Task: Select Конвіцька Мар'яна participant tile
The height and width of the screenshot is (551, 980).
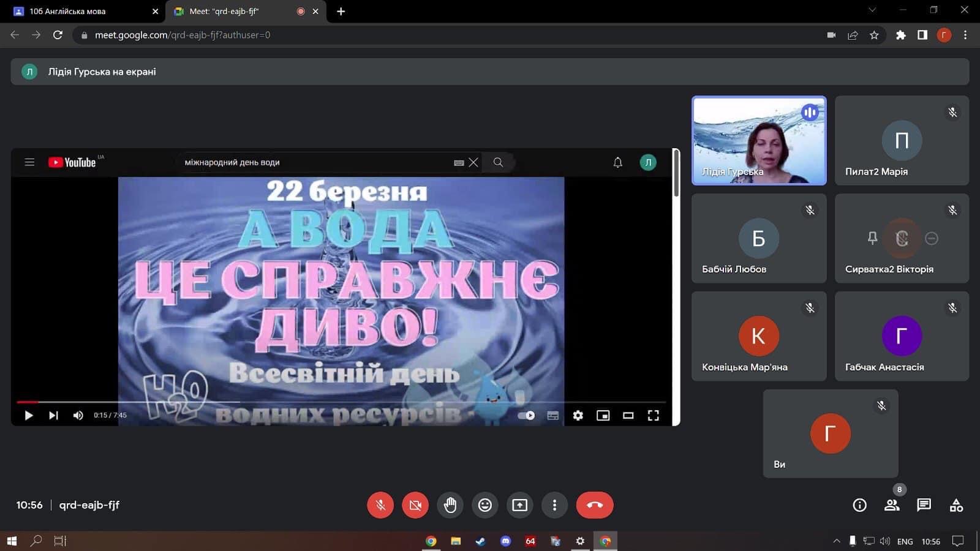Action: coord(759,336)
